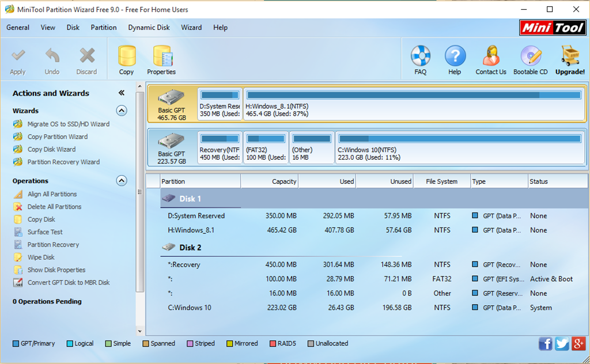
Task: Select the FAT32 100 MB partition block
Action: click(x=266, y=147)
